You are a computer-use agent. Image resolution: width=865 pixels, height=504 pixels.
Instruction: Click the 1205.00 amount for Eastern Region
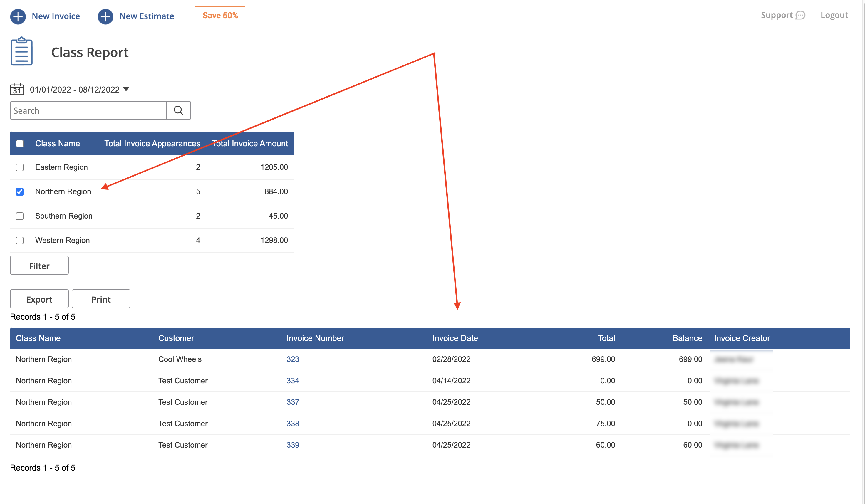coord(274,167)
